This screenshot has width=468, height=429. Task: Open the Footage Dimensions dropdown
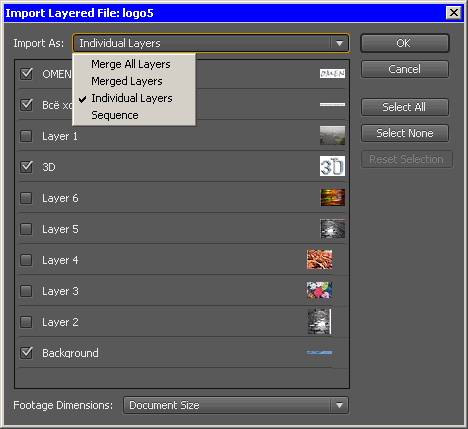(236, 405)
